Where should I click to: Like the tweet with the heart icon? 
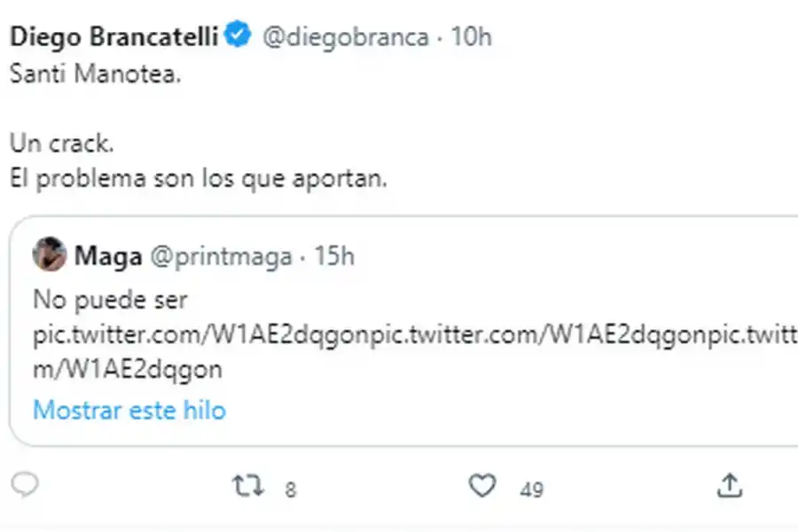pos(482,485)
